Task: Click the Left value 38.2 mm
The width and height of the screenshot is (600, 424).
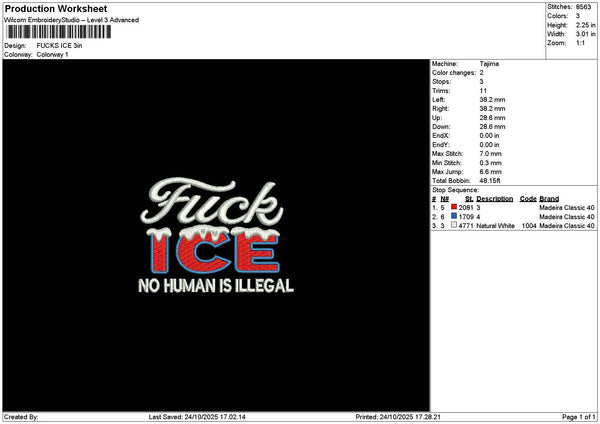Action: 492,100
